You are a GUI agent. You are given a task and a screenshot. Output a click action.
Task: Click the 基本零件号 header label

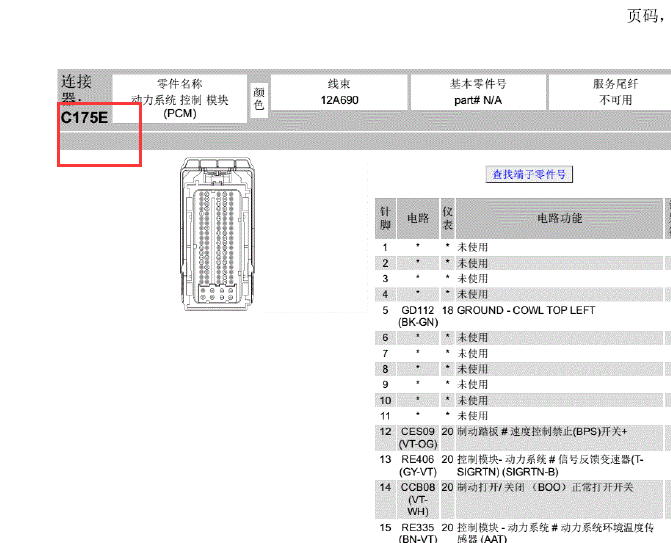point(478,84)
